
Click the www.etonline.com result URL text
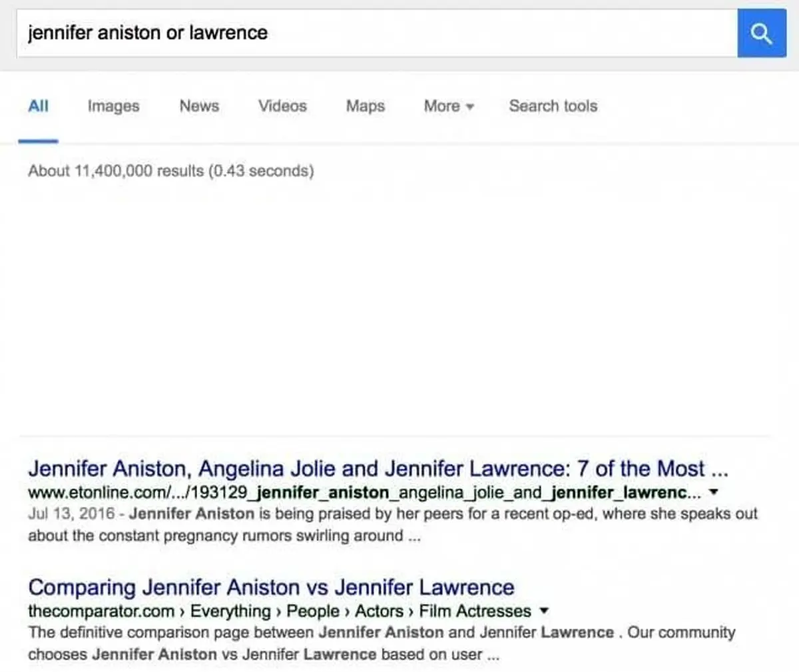364,493
